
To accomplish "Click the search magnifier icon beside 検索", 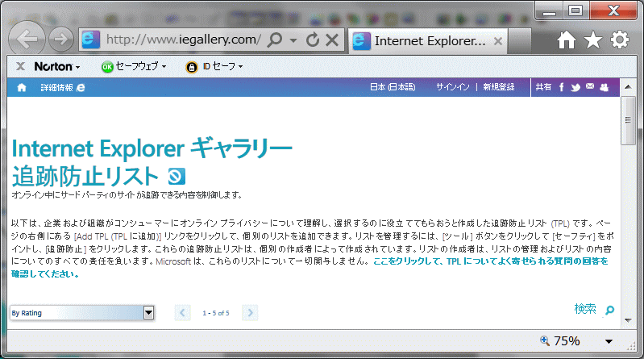I will tap(609, 310).
